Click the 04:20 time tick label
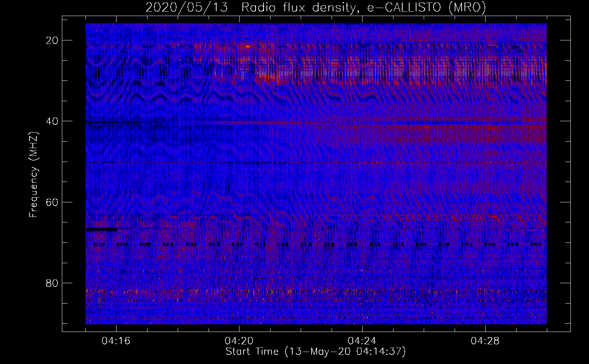589x364 pixels. (239, 341)
